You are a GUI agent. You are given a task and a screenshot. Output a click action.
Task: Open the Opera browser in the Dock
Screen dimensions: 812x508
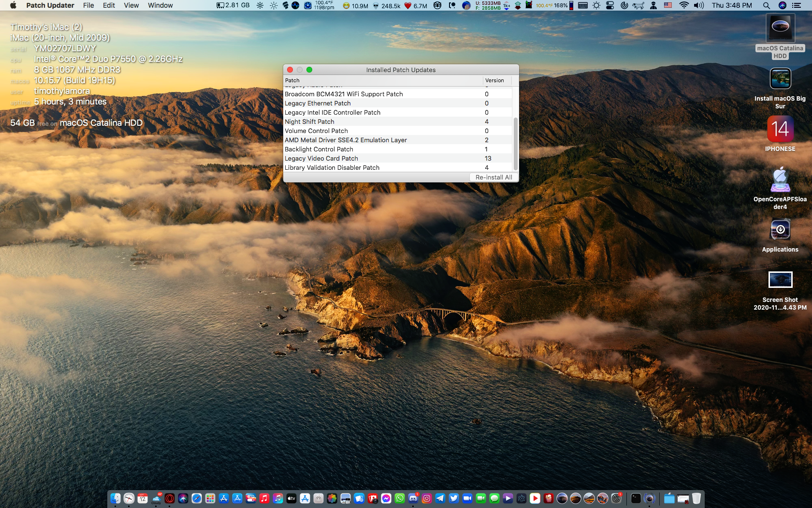pos(170,498)
